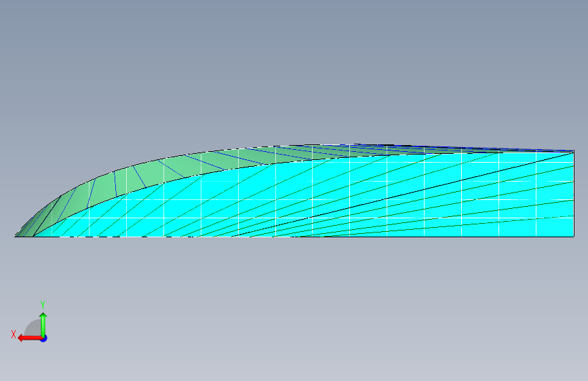Click the red X axis arrow on triad
The width and height of the screenshot is (588, 381).
coord(29,338)
